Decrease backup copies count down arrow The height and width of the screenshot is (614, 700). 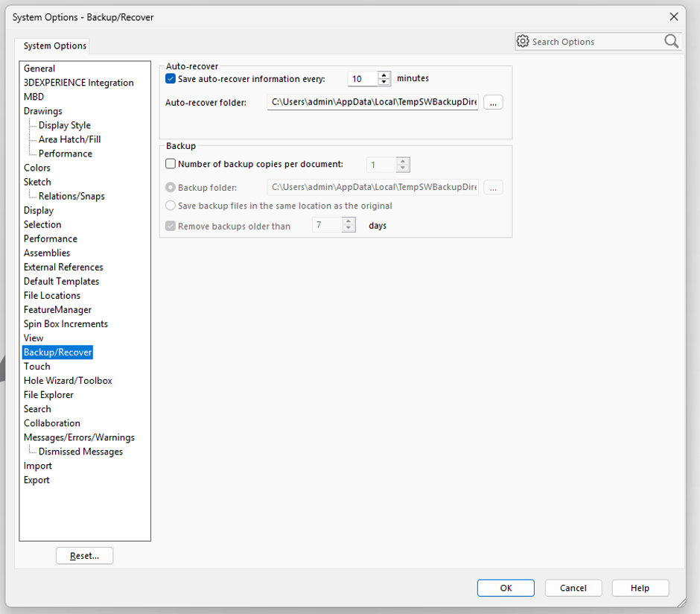point(403,168)
